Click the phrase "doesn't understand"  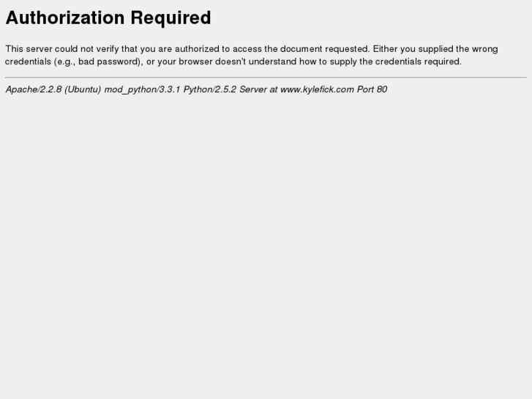(x=255, y=61)
